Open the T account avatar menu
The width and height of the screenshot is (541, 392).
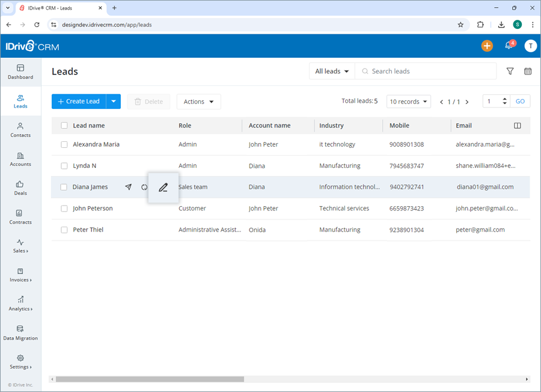point(530,46)
